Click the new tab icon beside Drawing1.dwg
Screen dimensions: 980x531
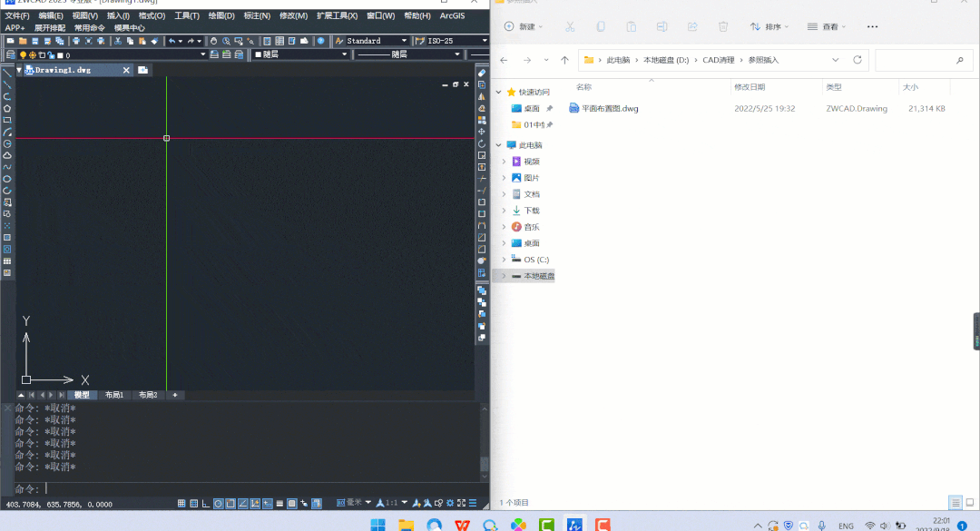(143, 70)
